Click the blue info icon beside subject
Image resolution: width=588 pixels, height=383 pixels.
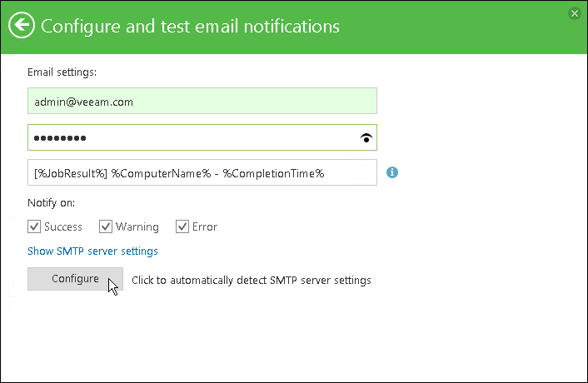[x=392, y=172]
